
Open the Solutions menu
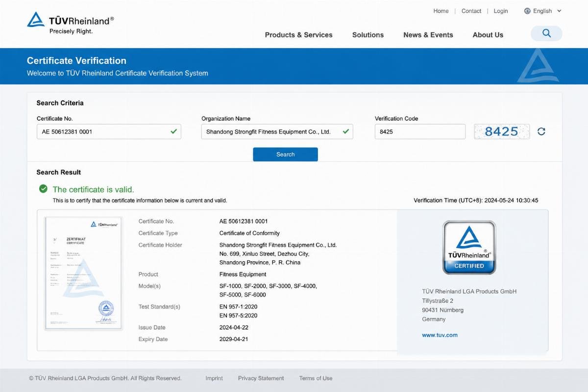coord(368,35)
